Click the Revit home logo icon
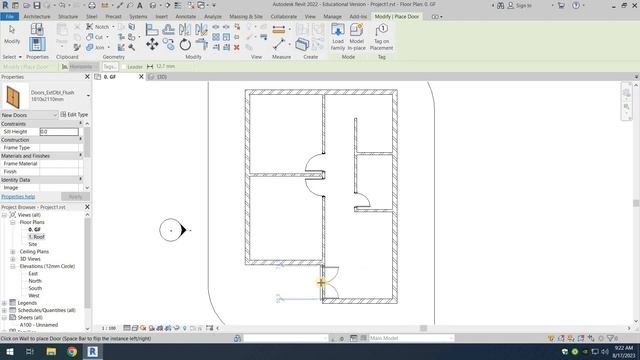The height and width of the screenshot is (360, 640). pyautogui.click(x=5, y=5)
